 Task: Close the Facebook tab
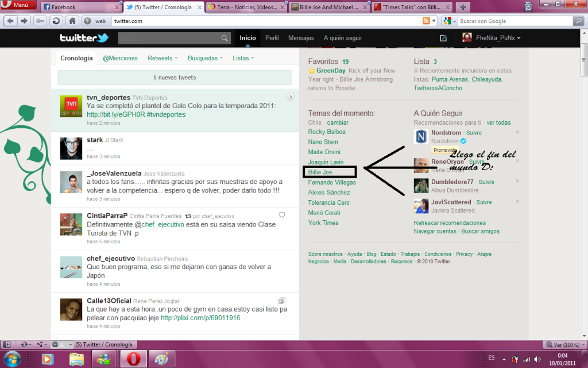[117, 7]
